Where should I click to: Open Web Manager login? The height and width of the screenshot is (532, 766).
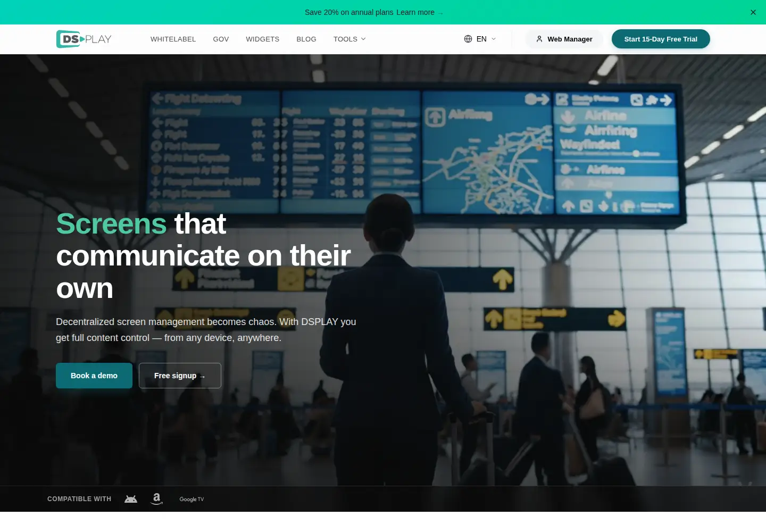coord(564,39)
